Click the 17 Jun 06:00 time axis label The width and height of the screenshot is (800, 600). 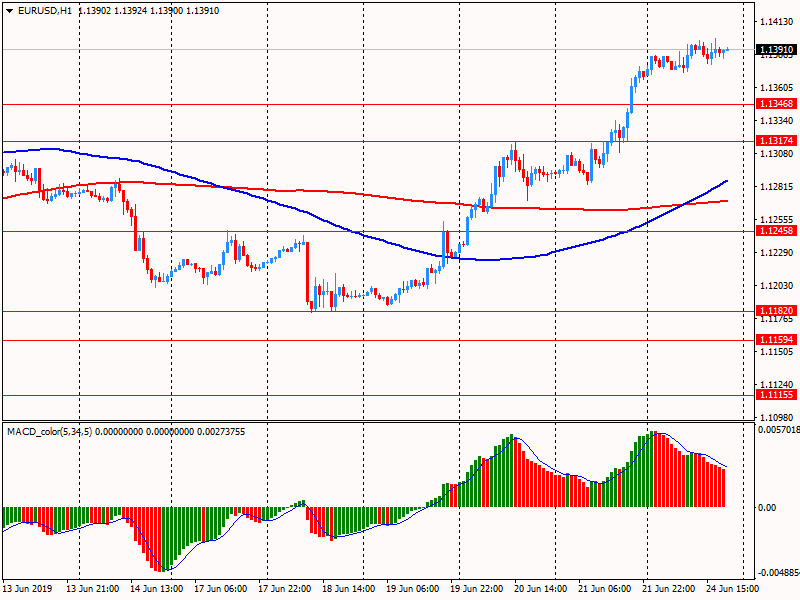coord(220,588)
